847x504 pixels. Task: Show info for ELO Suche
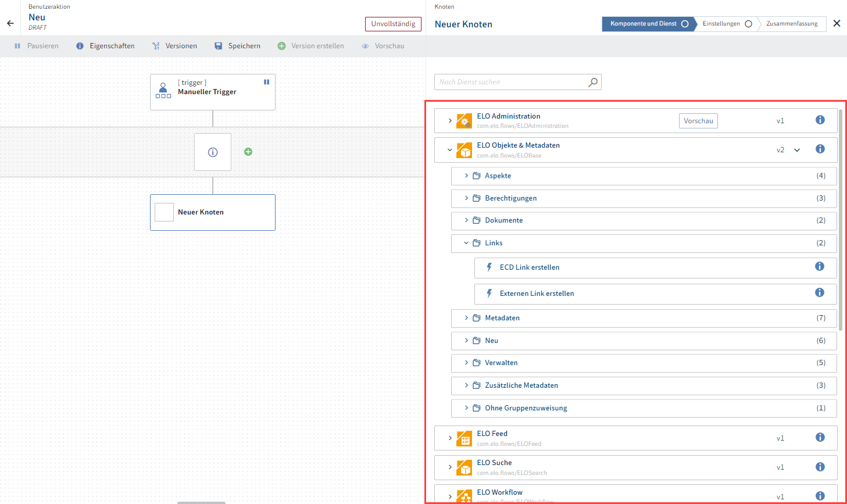pyautogui.click(x=820, y=466)
